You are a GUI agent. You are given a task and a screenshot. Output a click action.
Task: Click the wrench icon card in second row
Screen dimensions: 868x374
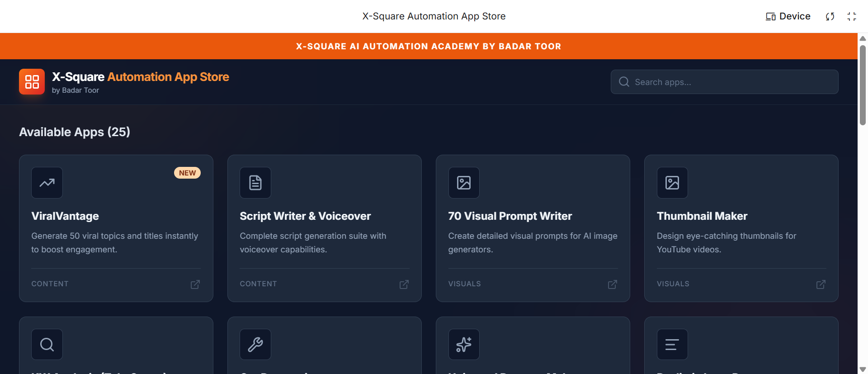(255, 345)
